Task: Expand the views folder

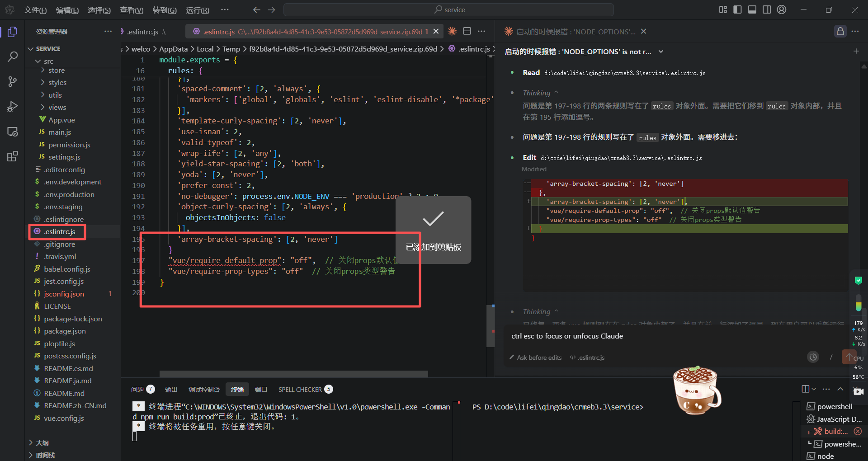Action: click(57, 108)
